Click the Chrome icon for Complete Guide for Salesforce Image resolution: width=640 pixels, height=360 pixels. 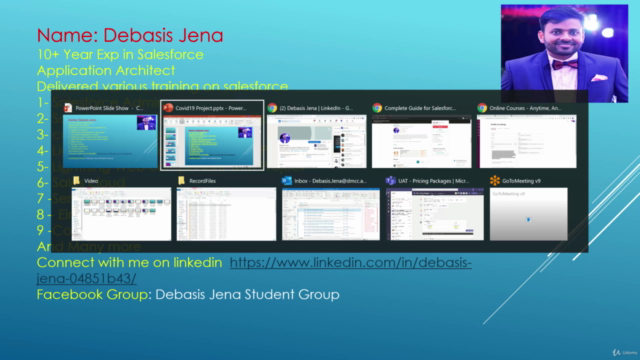(x=377, y=108)
